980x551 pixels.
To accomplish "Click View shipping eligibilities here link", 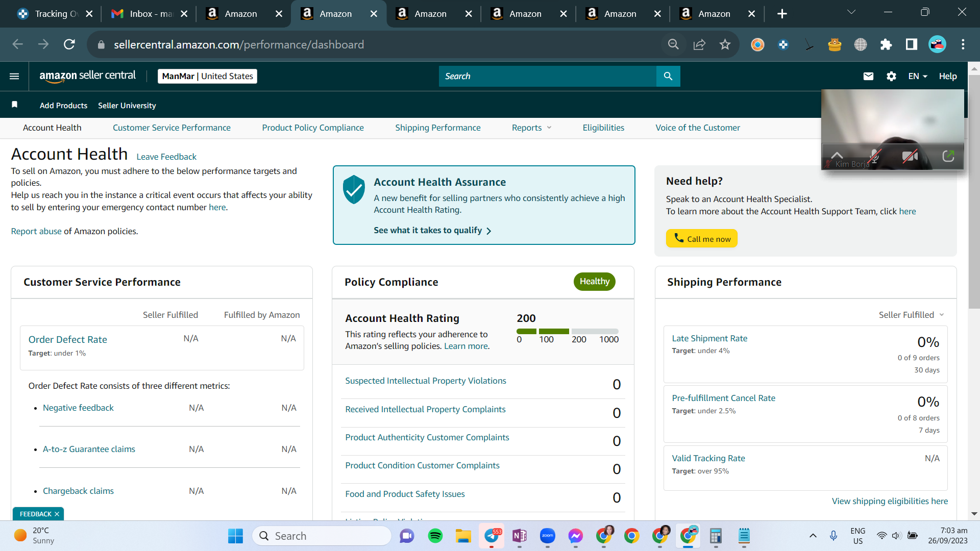I will click(x=890, y=501).
